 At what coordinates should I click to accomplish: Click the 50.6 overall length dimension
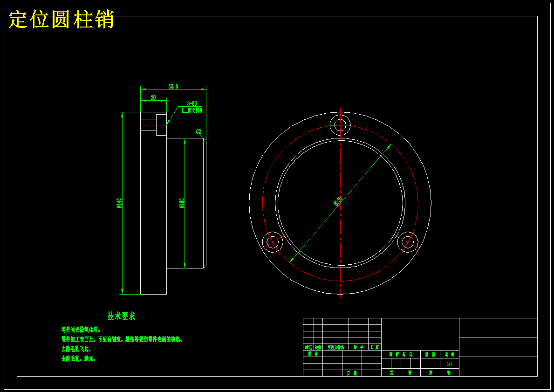pos(173,86)
